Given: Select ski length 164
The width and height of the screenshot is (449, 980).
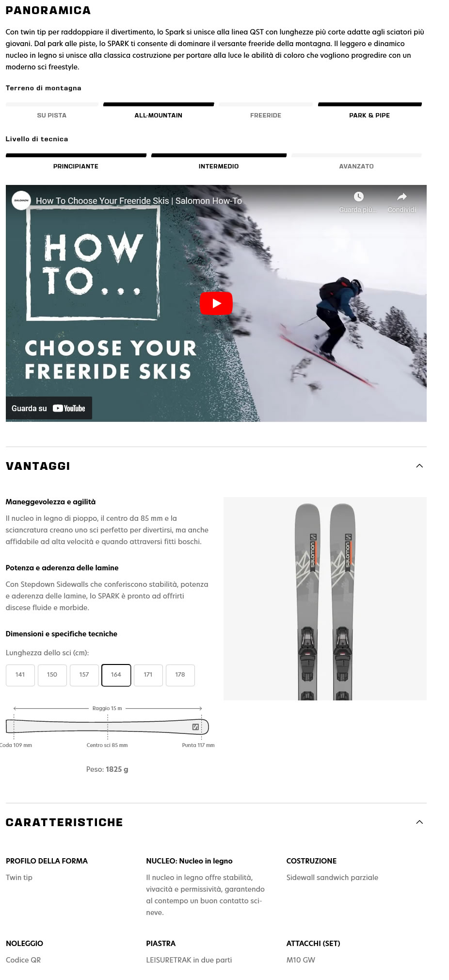Looking at the screenshot, I should tap(116, 675).
